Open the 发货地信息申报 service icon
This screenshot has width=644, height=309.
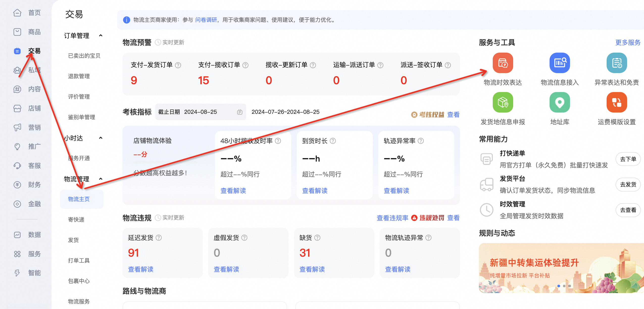pos(503,102)
